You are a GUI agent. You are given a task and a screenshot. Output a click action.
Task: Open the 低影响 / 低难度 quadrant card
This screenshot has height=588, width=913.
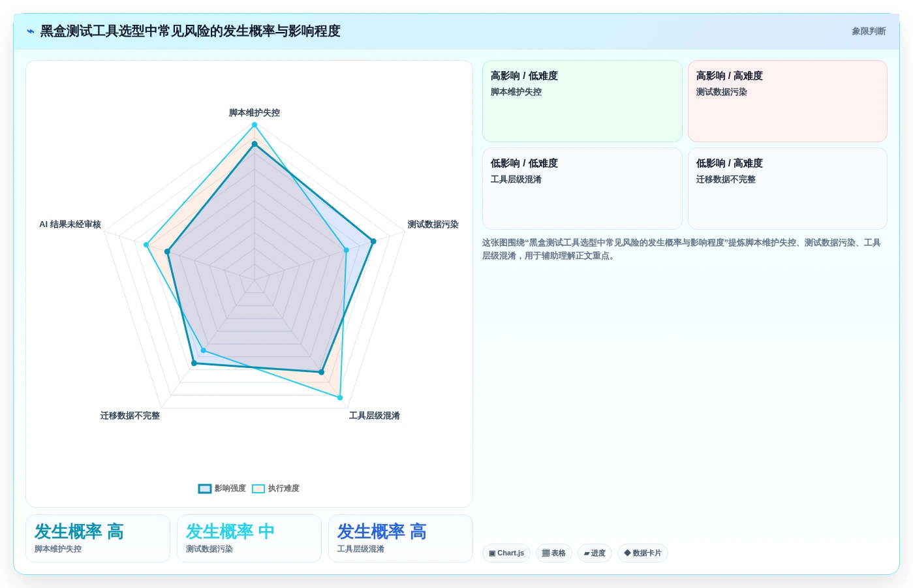click(x=582, y=189)
